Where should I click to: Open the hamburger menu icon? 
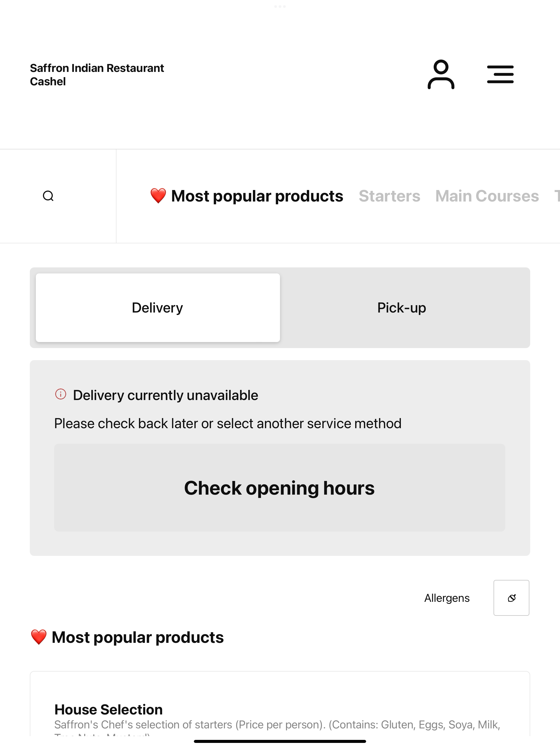500,74
